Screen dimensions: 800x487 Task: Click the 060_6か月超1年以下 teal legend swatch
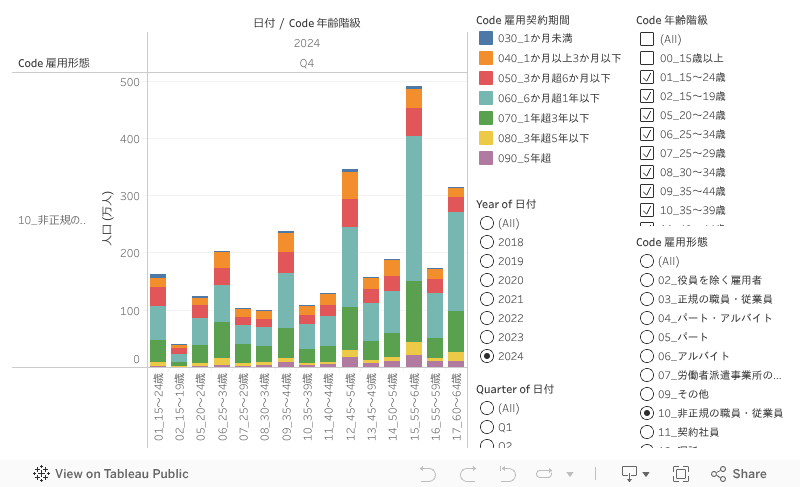[486, 98]
